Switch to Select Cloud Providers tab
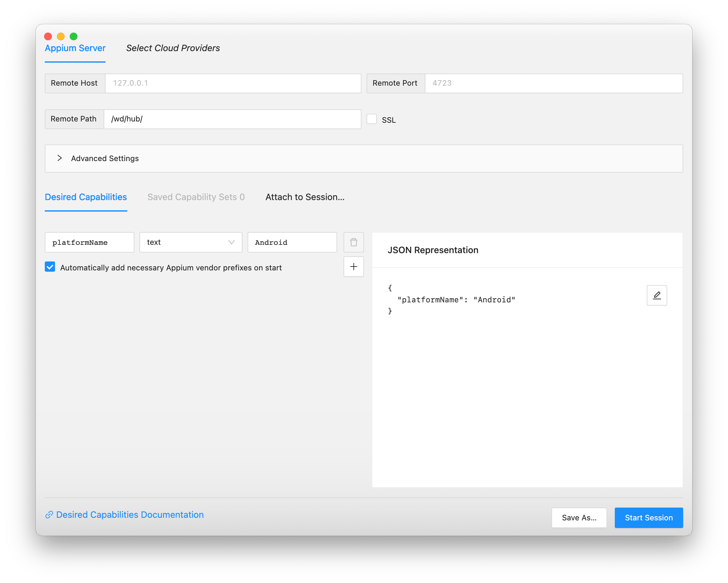The image size is (728, 583). [173, 48]
